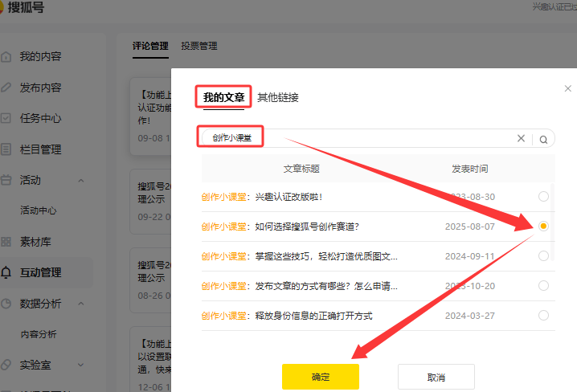Select radio for 释放身份信息的正确打开方式 article
Screen dimensions: 577x392
tap(543, 316)
